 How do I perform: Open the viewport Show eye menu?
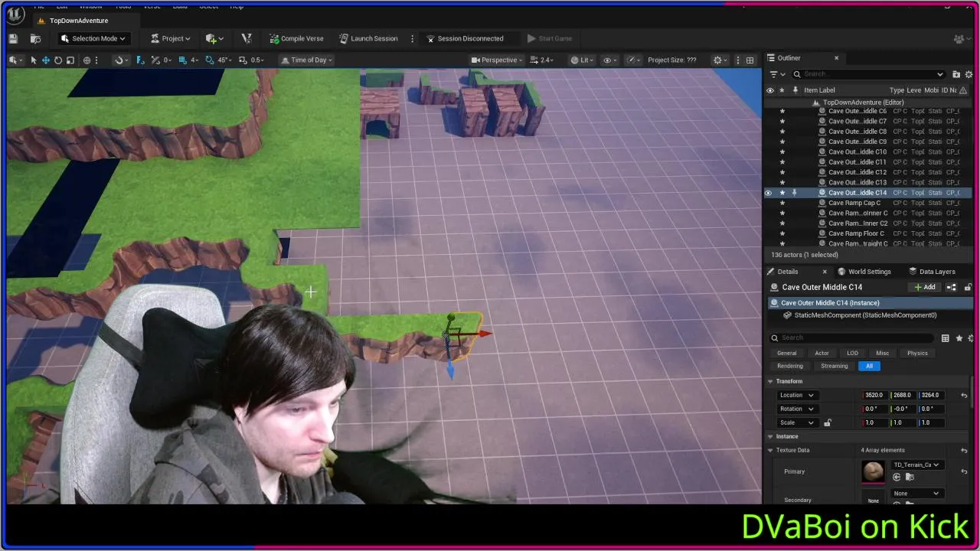(609, 60)
